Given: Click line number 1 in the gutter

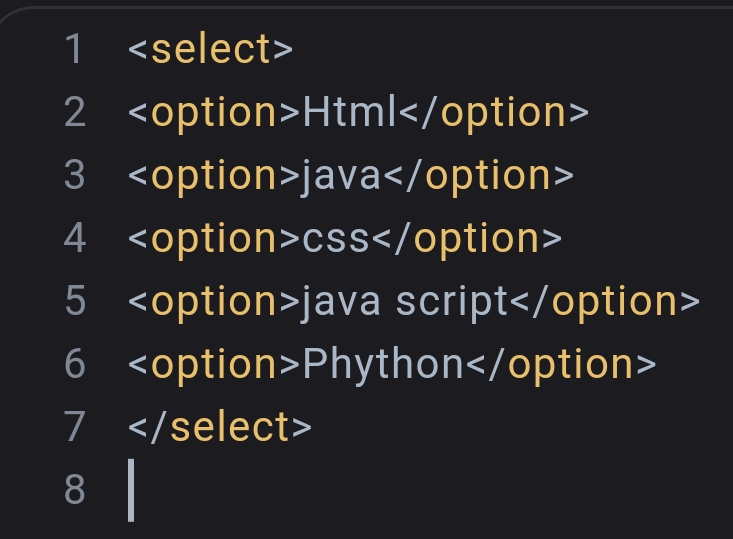Looking at the screenshot, I should coord(73,49).
